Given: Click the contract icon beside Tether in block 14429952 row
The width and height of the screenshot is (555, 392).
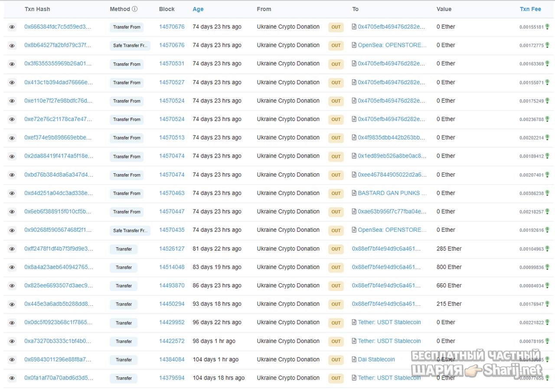Looking at the screenshot, I should click(x=354, y=322).
